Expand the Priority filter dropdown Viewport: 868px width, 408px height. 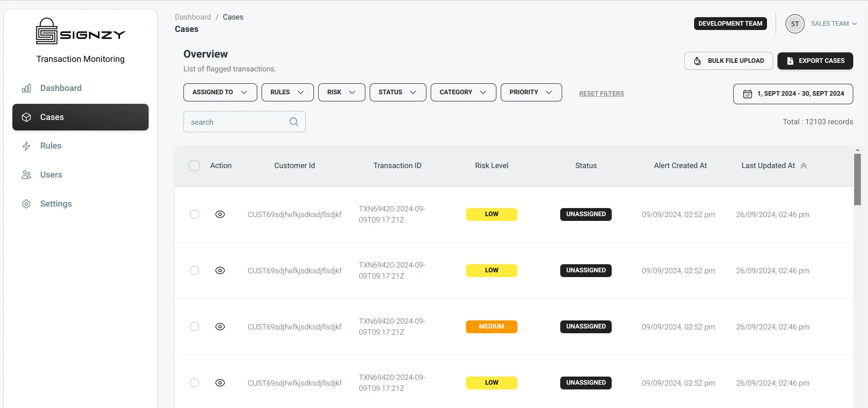531,92
